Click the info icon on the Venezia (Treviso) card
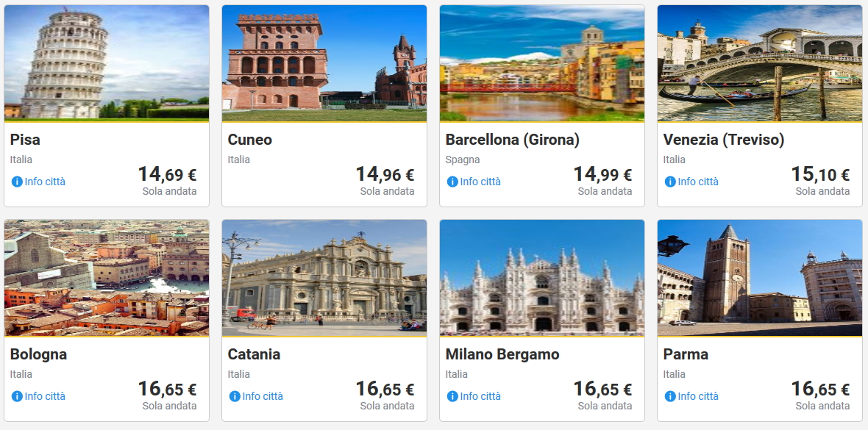 (x=670, y=182)
